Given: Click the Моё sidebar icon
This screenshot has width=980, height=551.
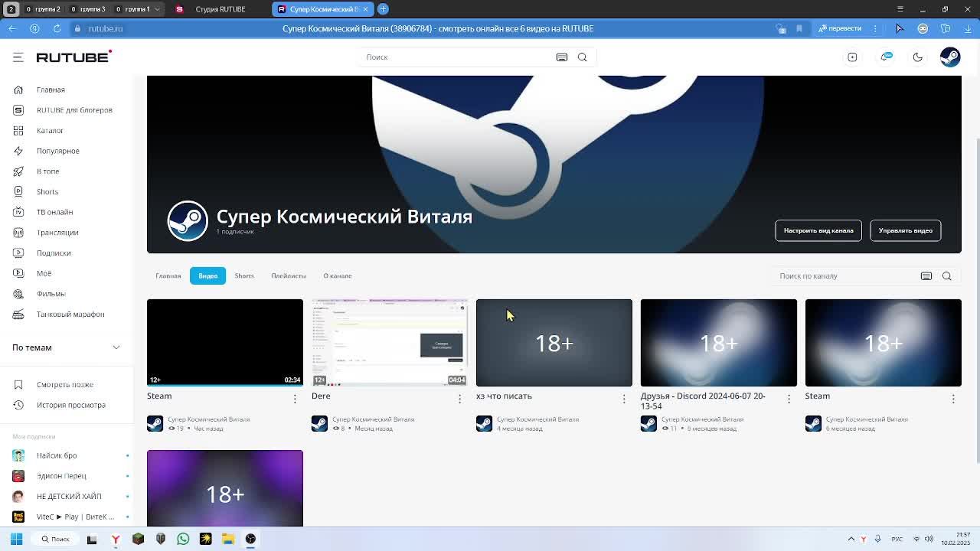Looking at the screenshot, I should [x=18, y=273].
